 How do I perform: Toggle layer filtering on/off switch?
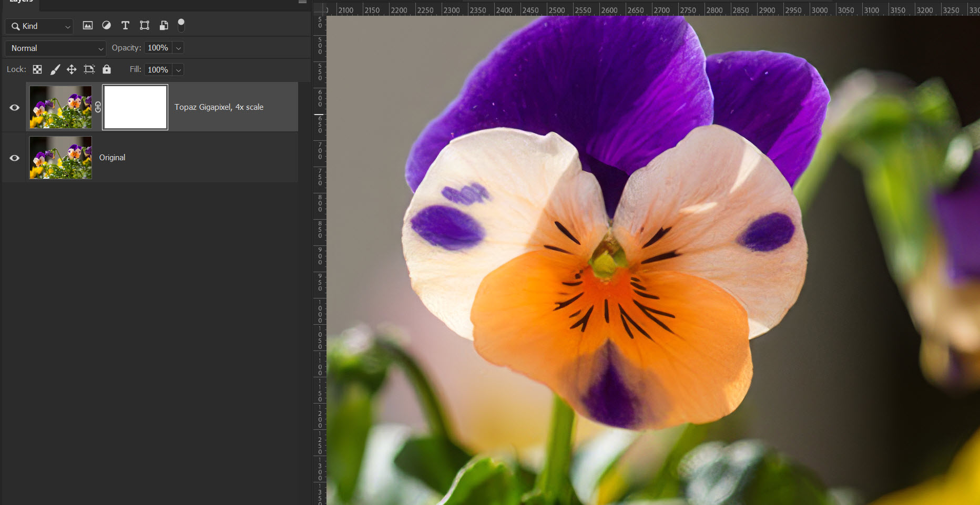[x=181, y=25]
